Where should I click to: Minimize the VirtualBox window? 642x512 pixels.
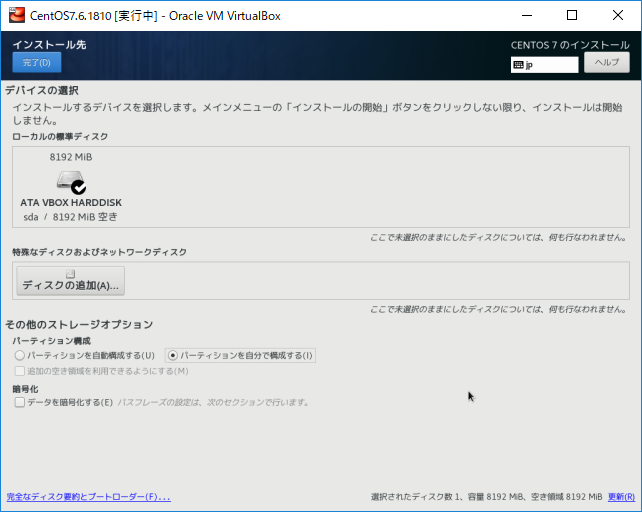tap(527, 16)
